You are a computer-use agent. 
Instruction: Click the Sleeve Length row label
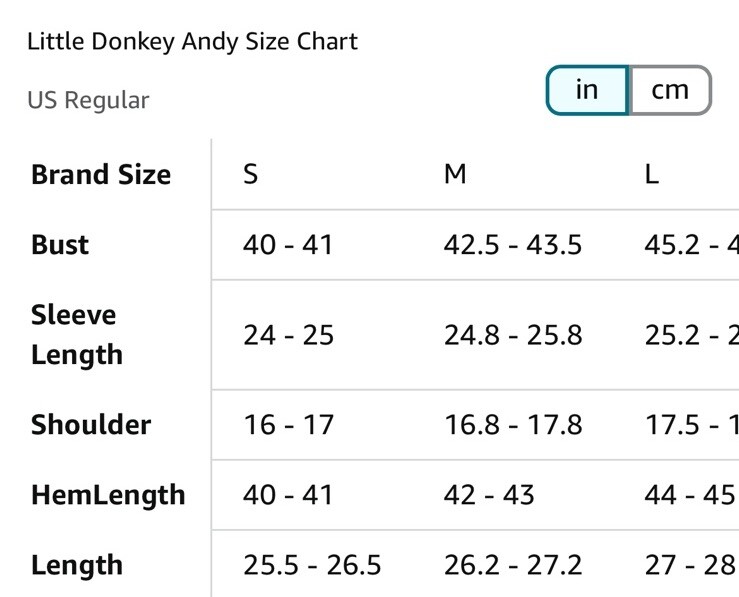click(77, 335)
